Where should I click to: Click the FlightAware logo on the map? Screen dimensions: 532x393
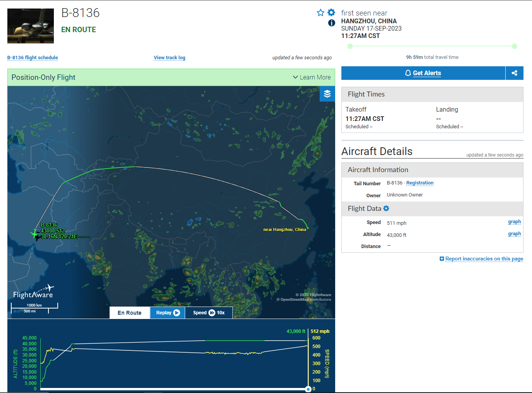33,292
